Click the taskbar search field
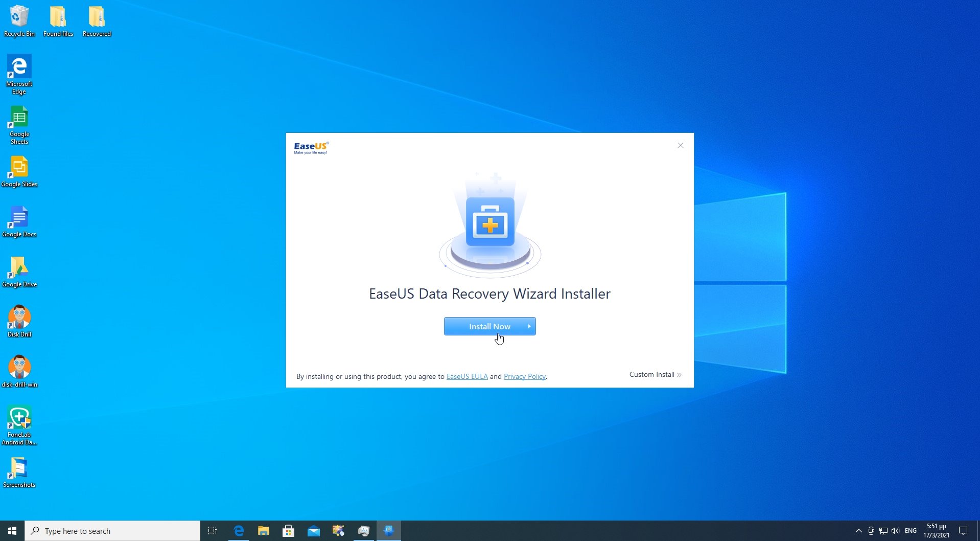 (112, 530)
